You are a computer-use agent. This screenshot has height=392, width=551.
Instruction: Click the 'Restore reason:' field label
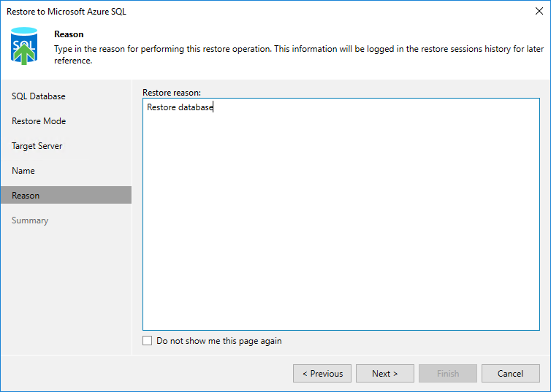click(x=172, y=93)
